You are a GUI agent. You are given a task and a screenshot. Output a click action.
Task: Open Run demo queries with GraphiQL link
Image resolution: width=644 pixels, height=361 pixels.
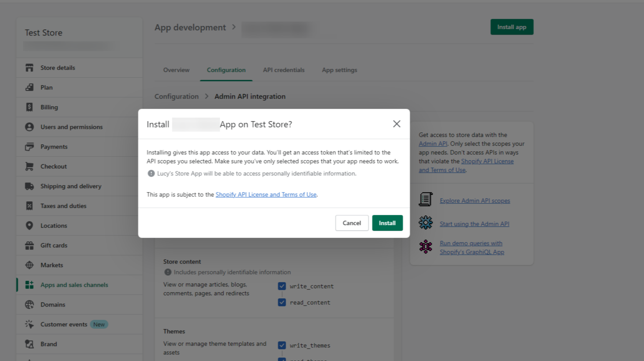[472, 247]
